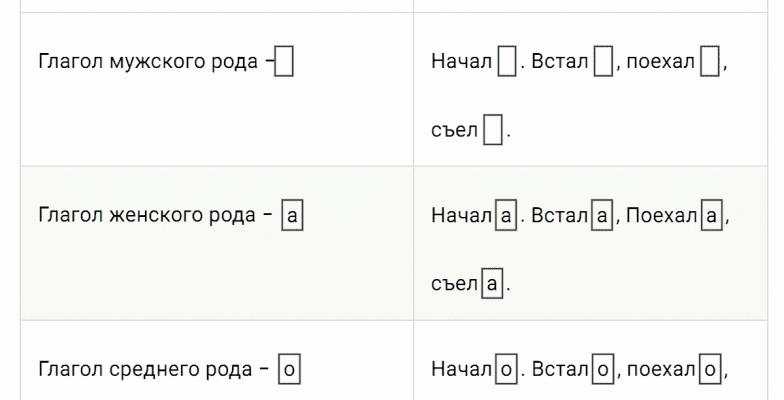
Task: Click the empty box after 'Глагол мужского рода'
Action: click(x=284, y=63)
